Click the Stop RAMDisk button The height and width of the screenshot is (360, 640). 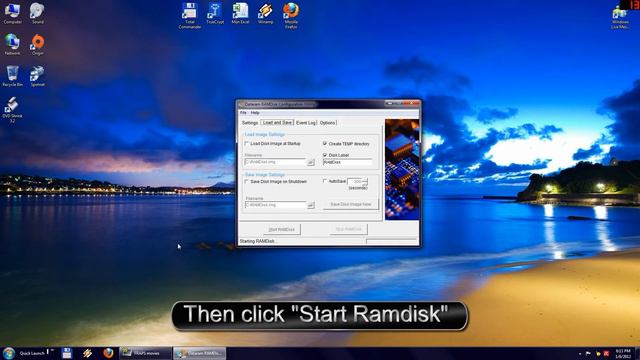pos(349,229)
